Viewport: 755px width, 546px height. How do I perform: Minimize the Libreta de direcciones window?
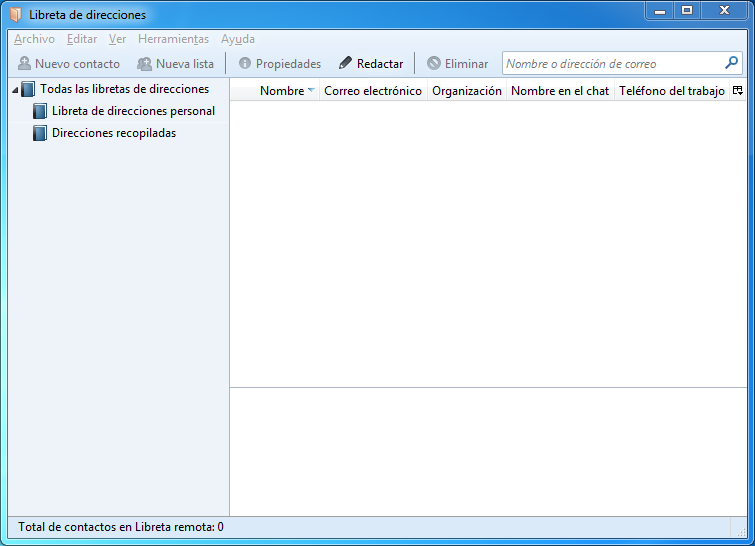point(660,11)
